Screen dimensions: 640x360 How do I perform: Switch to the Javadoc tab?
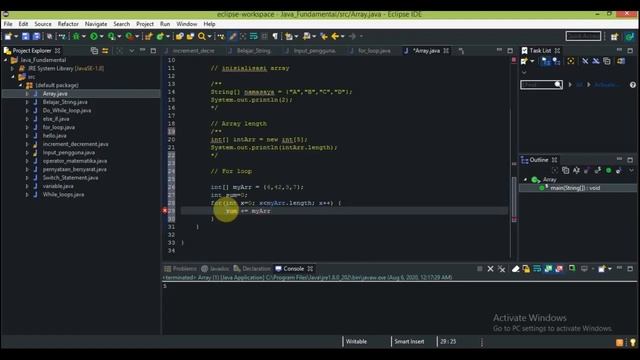tap(215, 269)
